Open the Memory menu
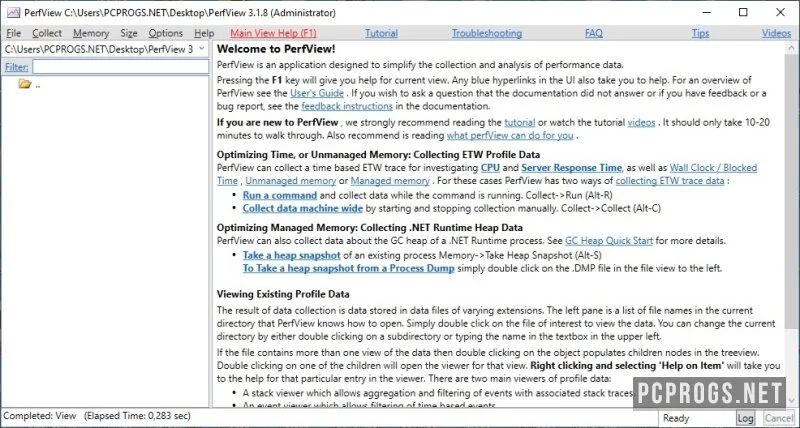This screenshot has height=428, width=800. click(x=91, y=33)
